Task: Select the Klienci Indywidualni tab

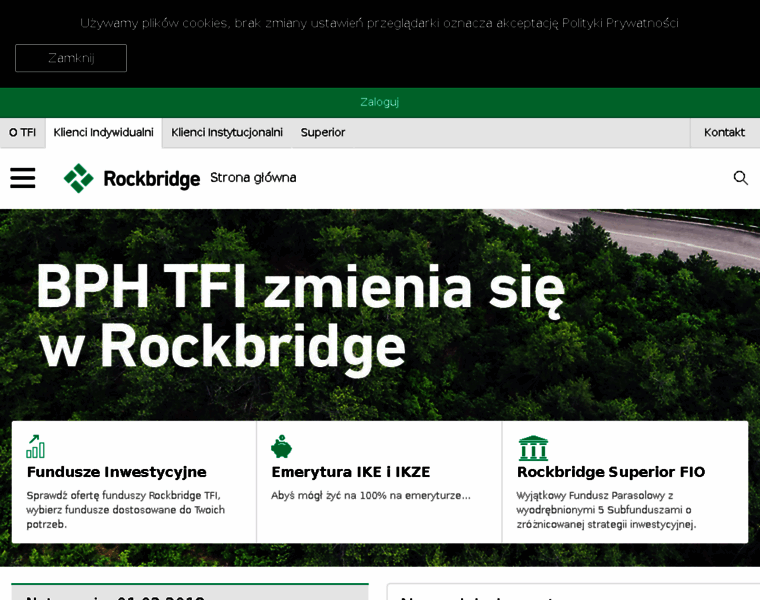Action: coord(104,132)
